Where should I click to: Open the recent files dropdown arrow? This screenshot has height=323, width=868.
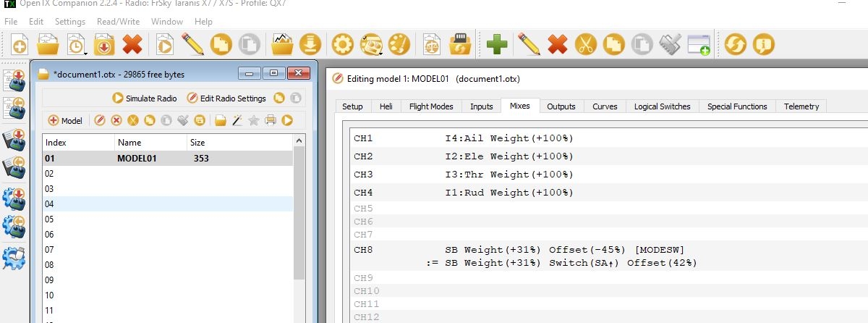click(x=85, y=53)
